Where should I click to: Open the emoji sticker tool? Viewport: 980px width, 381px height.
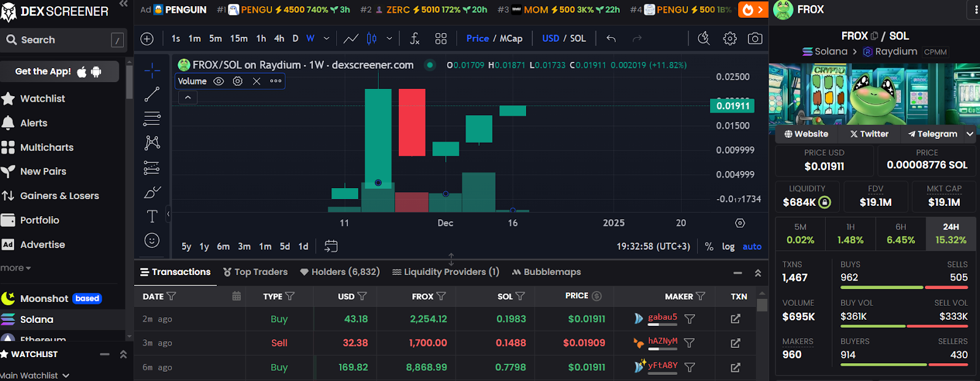[152, 240]
